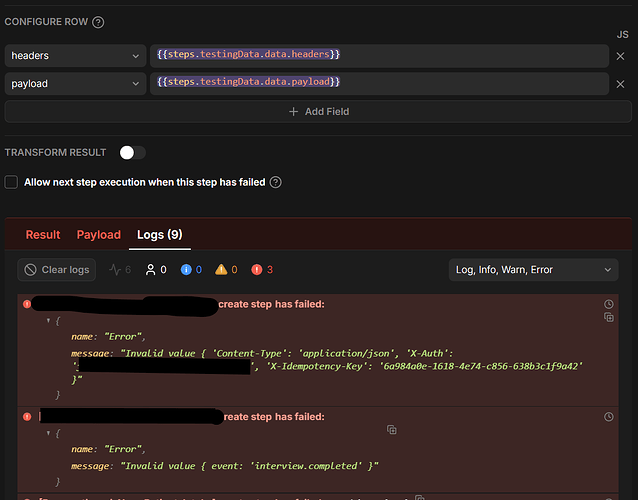Copy the first error log entry
638x500 pixels.
tap(609, 317)
